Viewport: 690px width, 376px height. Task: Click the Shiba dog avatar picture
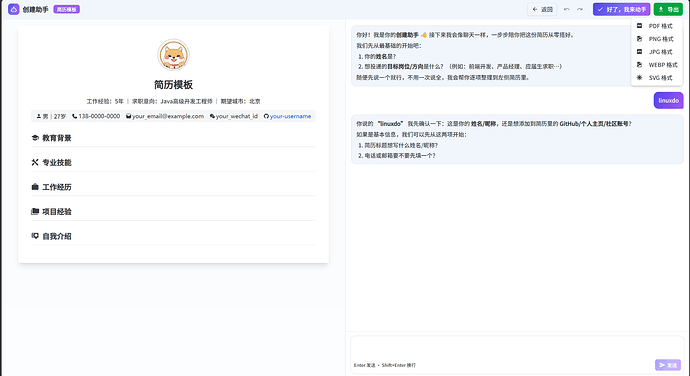click(173, 55)
